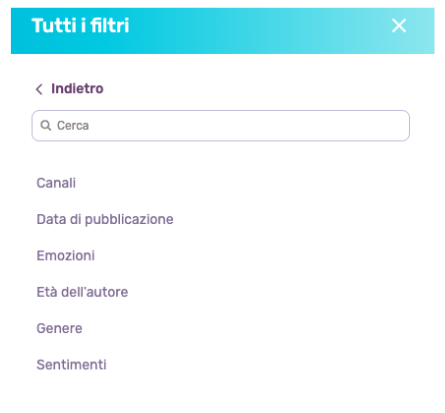The width and height of the screenshot is (445, 413).
Task: Open the Canali filter
Action: click(56, 183)
